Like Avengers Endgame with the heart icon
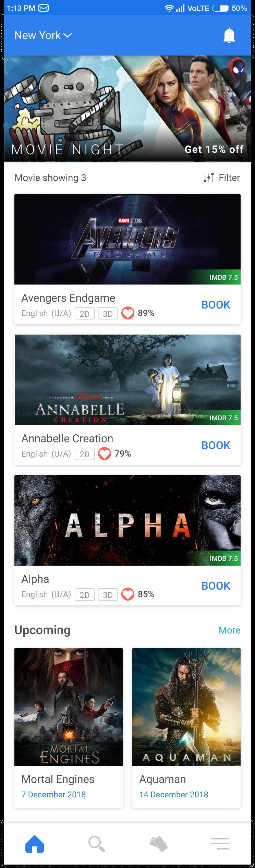Viewport: 255px width, 868px height. pyautogui.click(x=128, y=313)
